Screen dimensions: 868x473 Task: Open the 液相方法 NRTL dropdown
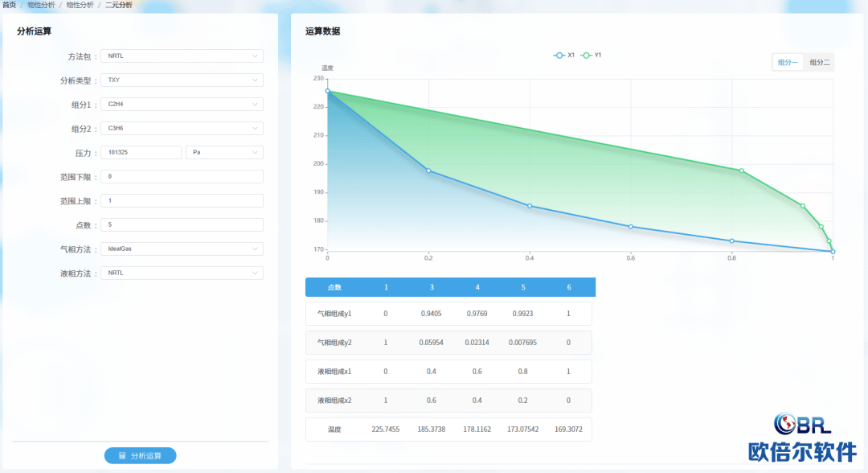[182, 273]
